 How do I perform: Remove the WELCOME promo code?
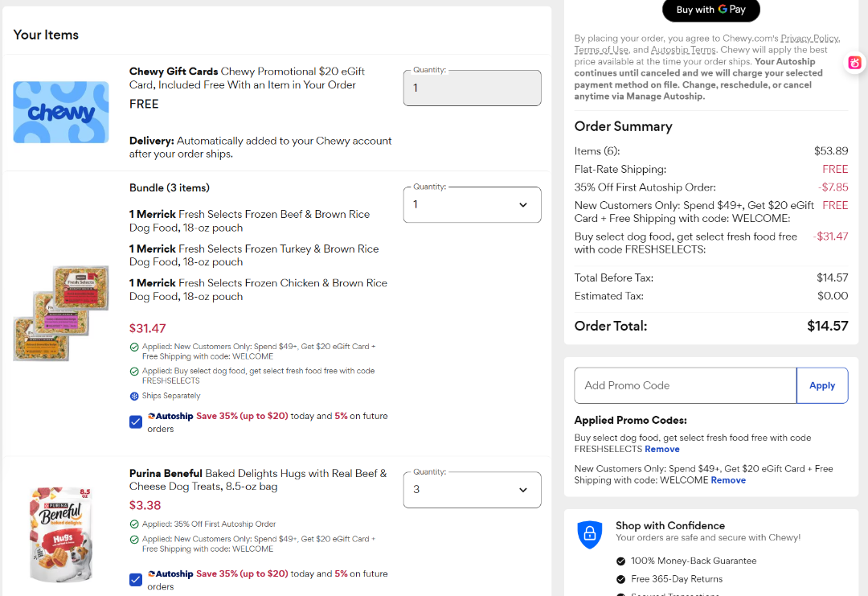pyautogui.click(x=728, y=480)
